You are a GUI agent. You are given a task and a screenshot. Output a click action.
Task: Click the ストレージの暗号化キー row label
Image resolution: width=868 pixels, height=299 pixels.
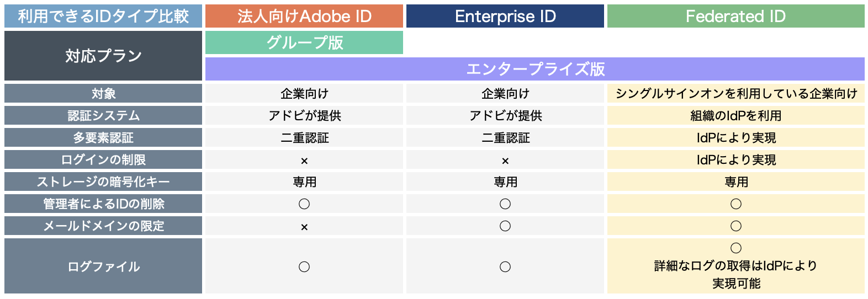[103, 182]
